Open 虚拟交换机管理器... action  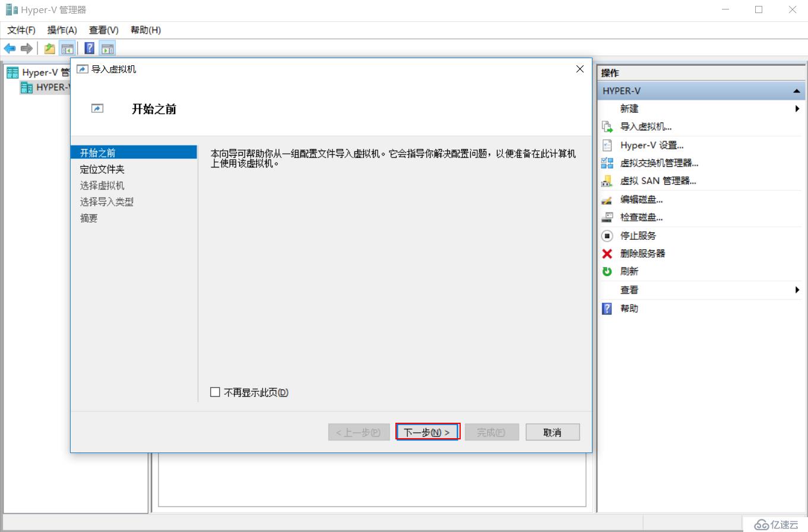click(x=659, y=163)
